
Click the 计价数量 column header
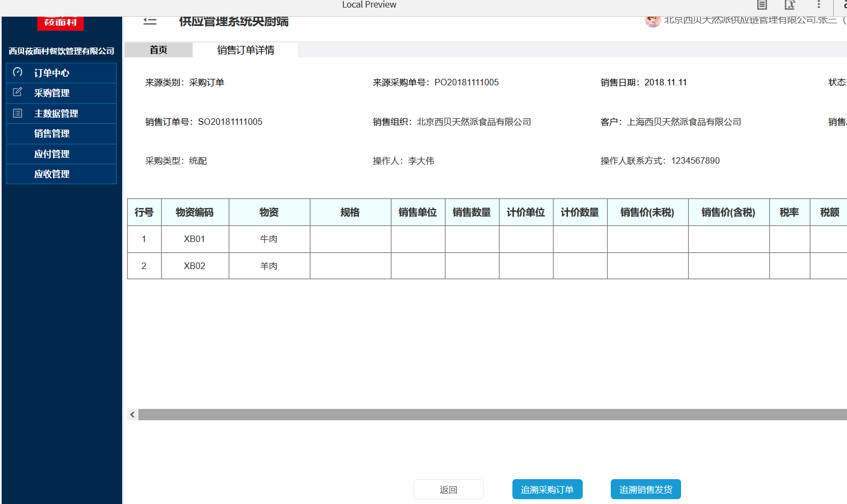pyautogui.click(x=580, y=212)
